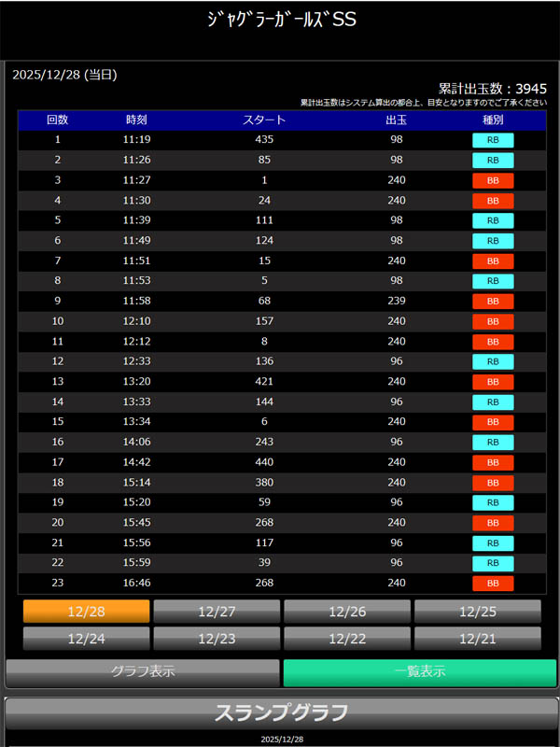Click the BB badge in row 23
560x747 pixels.
493,584
